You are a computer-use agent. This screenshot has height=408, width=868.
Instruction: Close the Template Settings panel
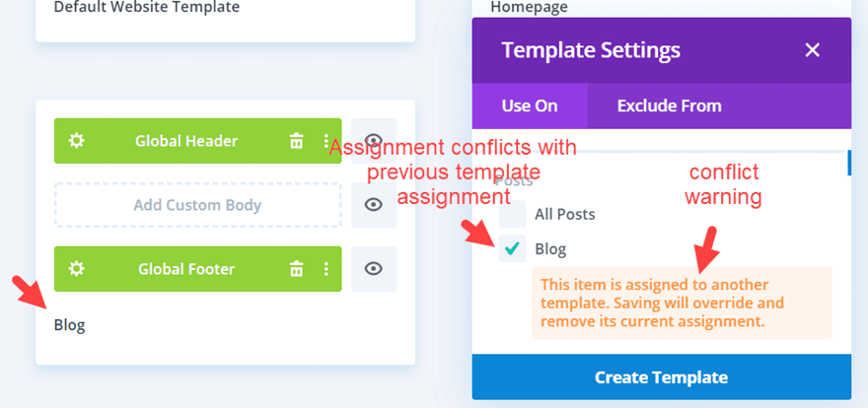812,50
